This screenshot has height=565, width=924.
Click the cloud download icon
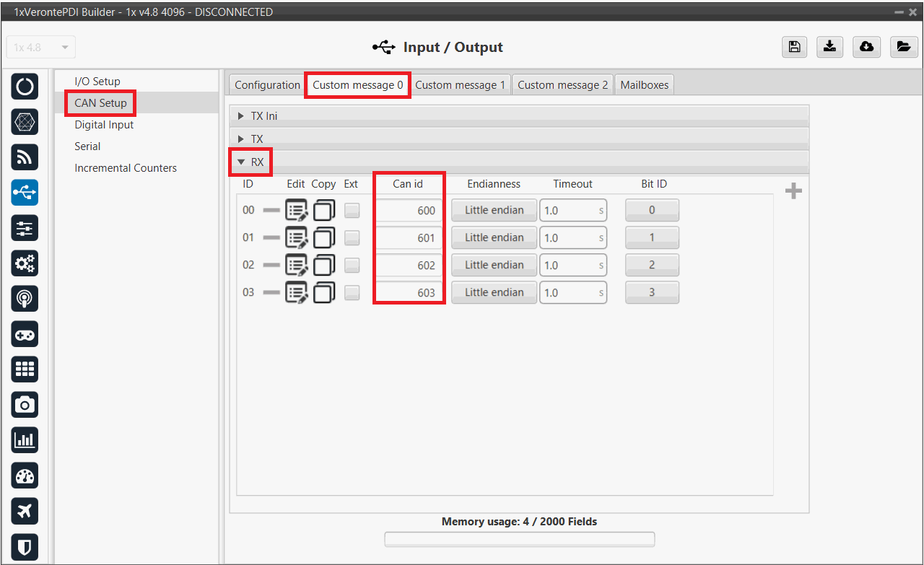pyautogui.click(x=866, y=47)
